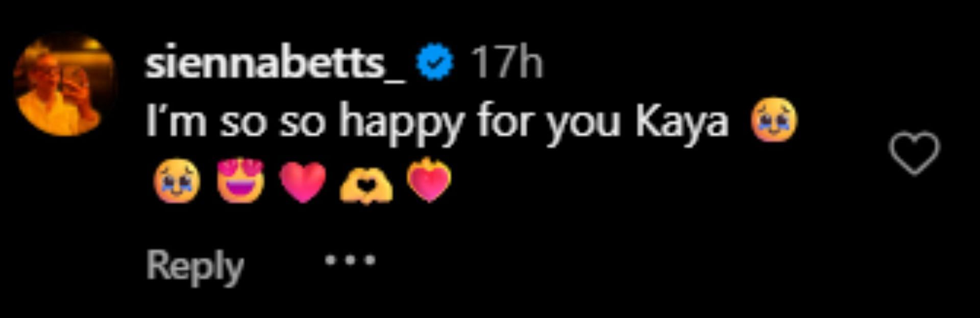Click the heart hands emoji
The image size is (980, 318).
(366, 186)
